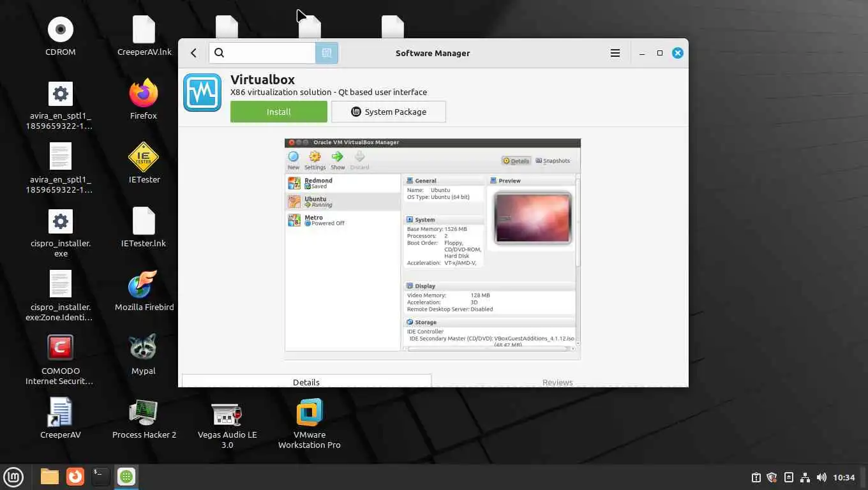Open the Software Manager hamburger menu
Viewport: 868px width, 490px height.
point(615,53)
